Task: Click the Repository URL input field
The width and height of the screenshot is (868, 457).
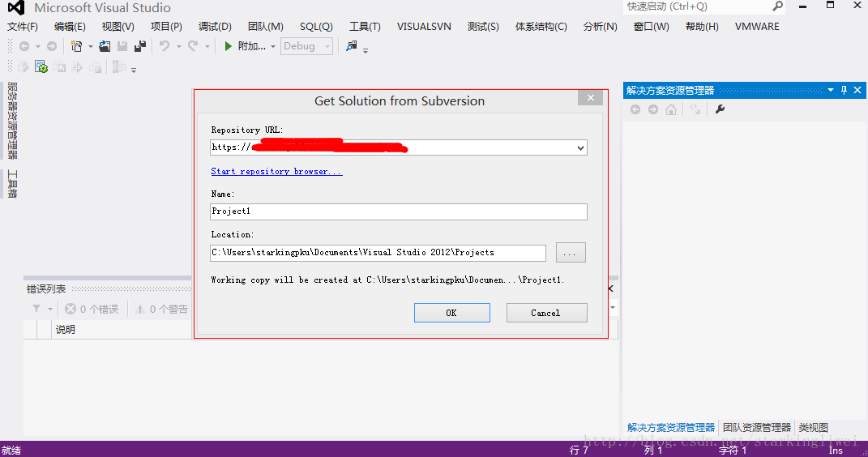Action: 399,147
